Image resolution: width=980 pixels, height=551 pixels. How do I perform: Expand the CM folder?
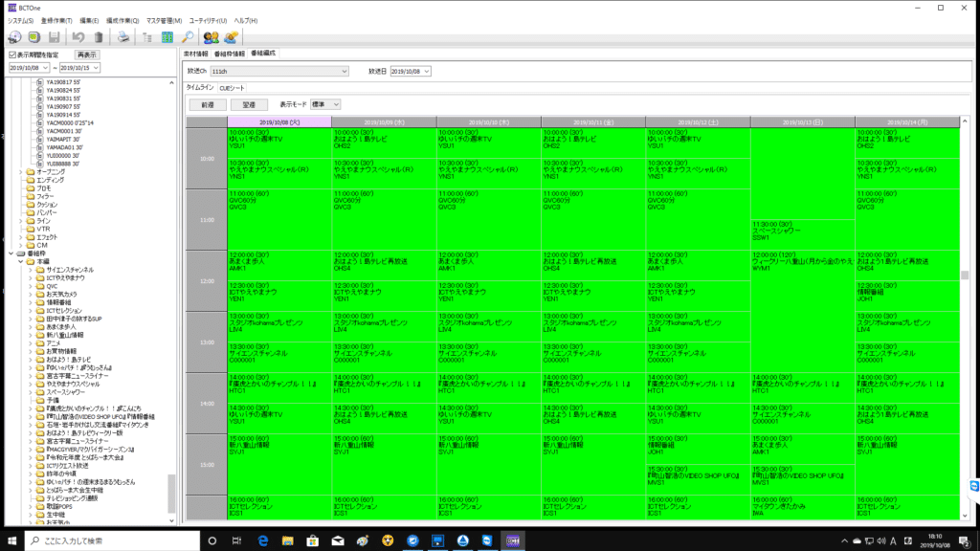click(21, 246)
